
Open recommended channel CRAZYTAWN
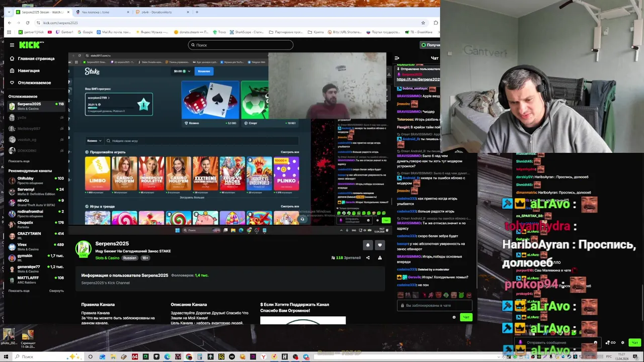point(36,236)
